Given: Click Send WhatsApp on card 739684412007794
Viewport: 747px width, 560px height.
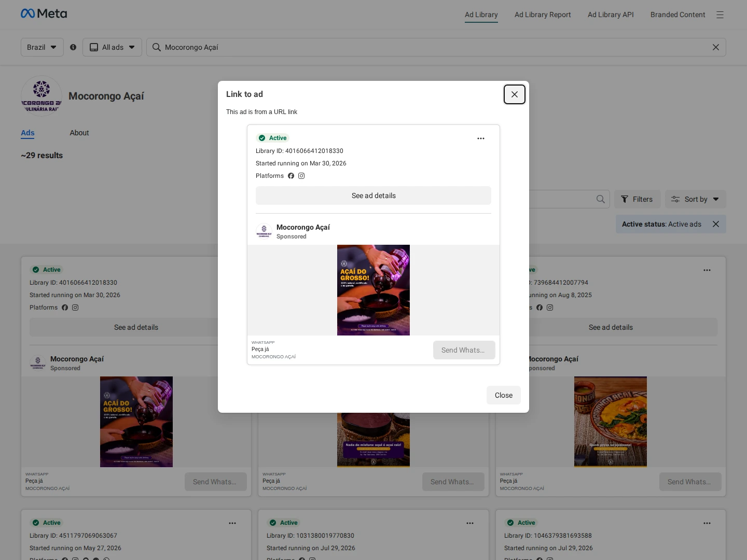Looking at the screenshot, I should click(690, 482).
